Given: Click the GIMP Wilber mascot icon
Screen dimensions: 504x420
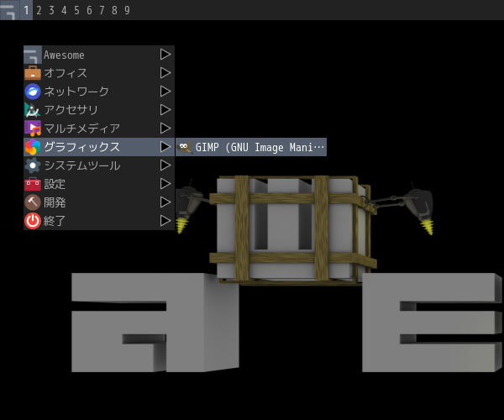Looking at the screenshot, I should [x=185, y=147].
